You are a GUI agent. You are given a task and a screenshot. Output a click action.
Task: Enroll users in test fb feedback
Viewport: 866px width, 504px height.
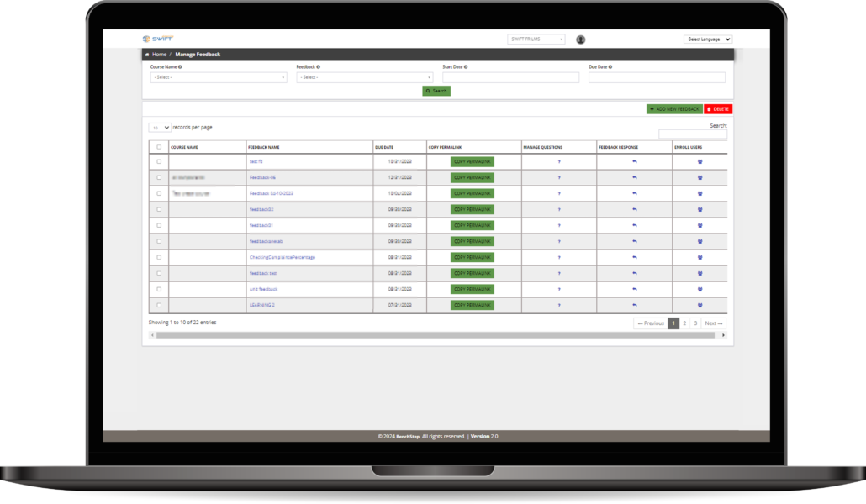(700, 162)
